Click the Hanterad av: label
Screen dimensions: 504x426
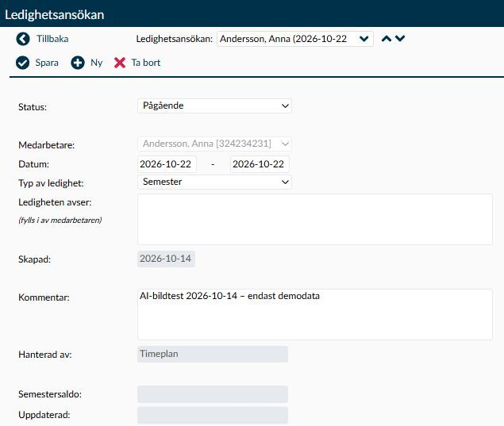point(45,355)
